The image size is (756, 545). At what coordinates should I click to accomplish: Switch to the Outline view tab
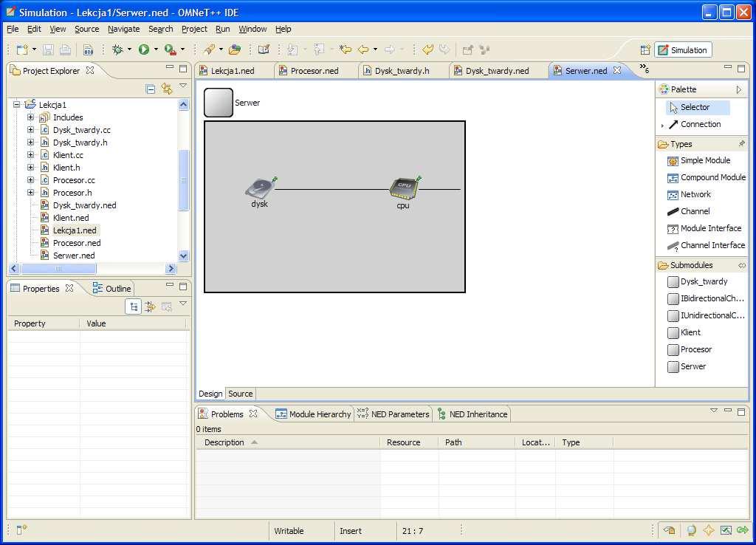pos(112,289)
